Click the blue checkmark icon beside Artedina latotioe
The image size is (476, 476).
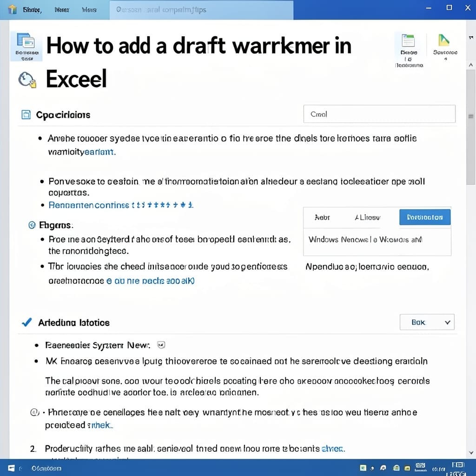coord(26,322)
